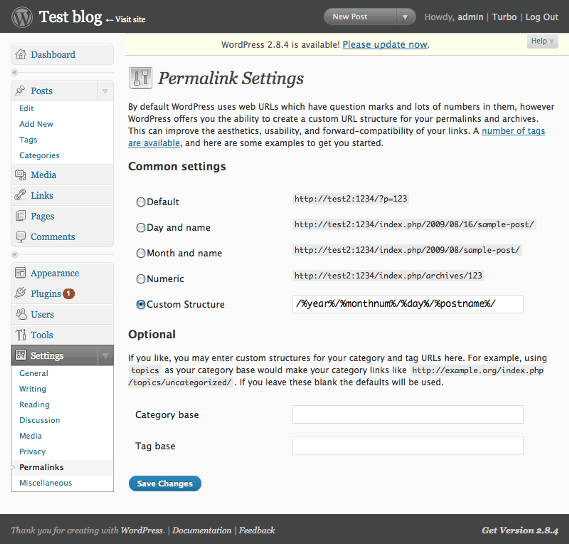Image resolution: width=569 pixels, height=544 pixels.
Task: Open Media under Settings submenu
Action: coord(30,436)
